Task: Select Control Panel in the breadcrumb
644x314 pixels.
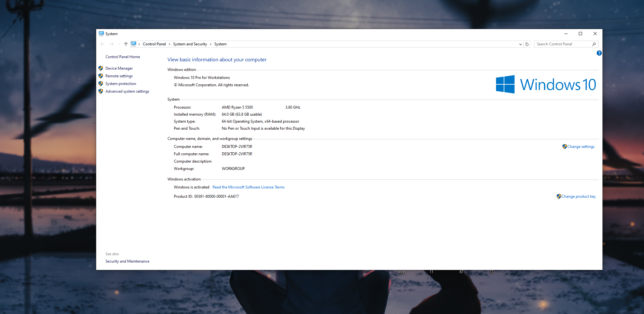Action: [x=154, y=44]
